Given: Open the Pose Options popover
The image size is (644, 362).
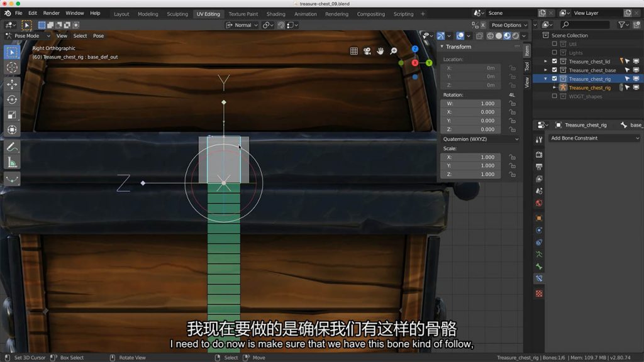Looking at the screenshot, I should pos(508,25).
